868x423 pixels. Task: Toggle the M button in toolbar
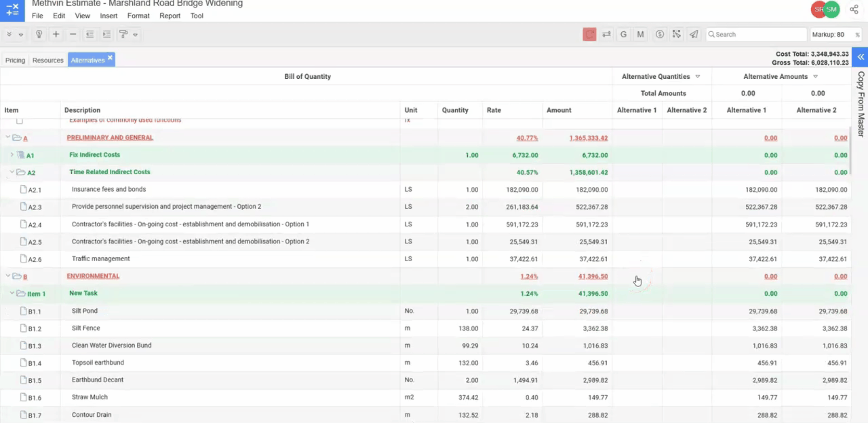(x=640, y=34)
